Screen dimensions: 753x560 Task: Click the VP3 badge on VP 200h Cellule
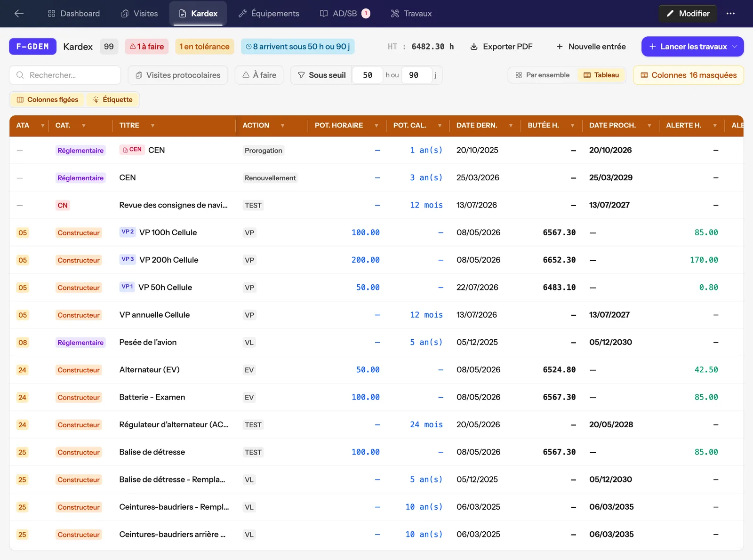(128, 259)
